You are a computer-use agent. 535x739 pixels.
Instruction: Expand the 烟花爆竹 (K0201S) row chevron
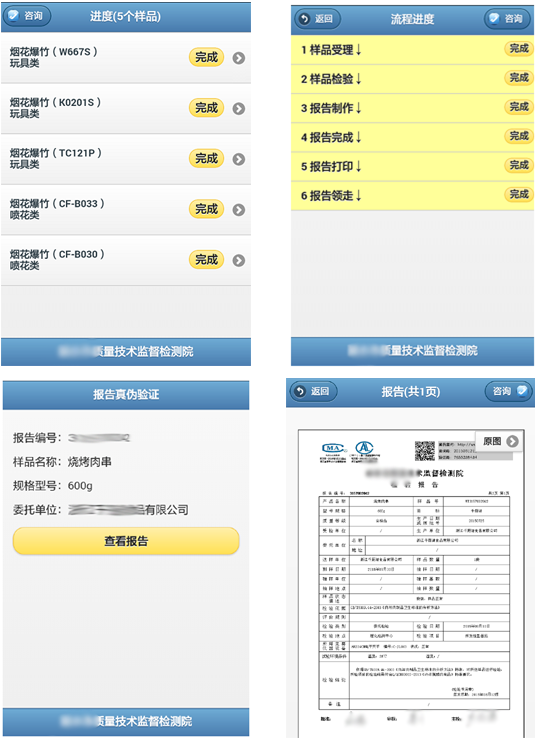239,108
